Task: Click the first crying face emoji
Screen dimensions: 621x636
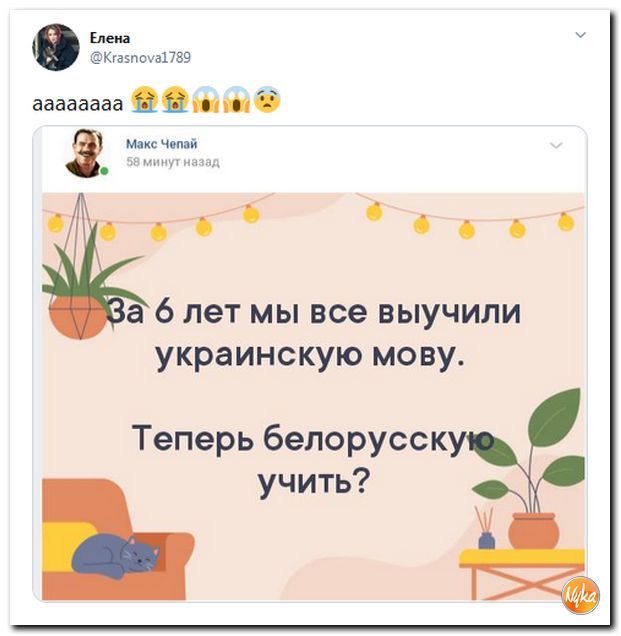Action: click(x=145, y=99)
